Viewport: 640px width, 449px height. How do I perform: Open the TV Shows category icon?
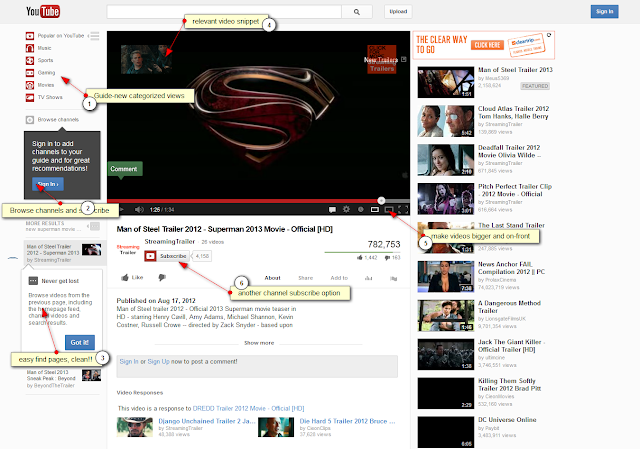[x=30, y=97]
